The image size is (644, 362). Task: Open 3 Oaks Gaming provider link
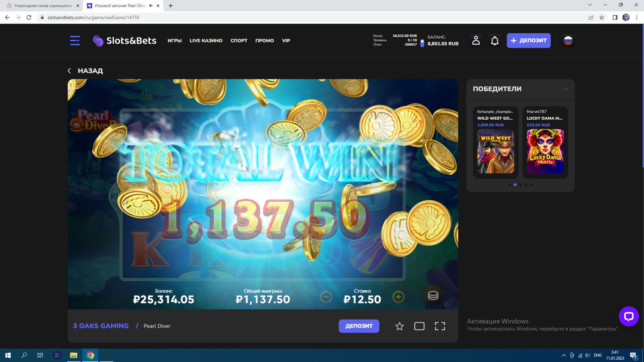(x=101, y=326)
